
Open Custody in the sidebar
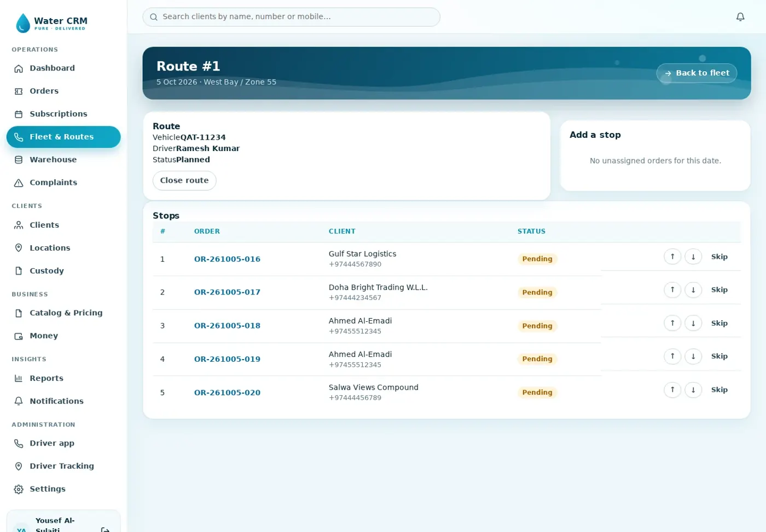click(x=63, y=271)
